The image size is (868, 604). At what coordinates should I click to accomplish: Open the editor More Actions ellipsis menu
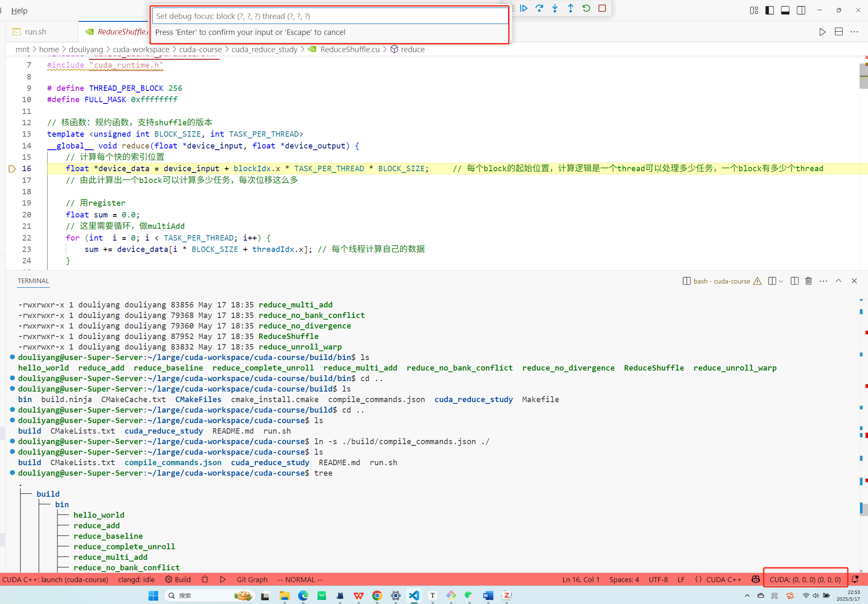point(854,32)
